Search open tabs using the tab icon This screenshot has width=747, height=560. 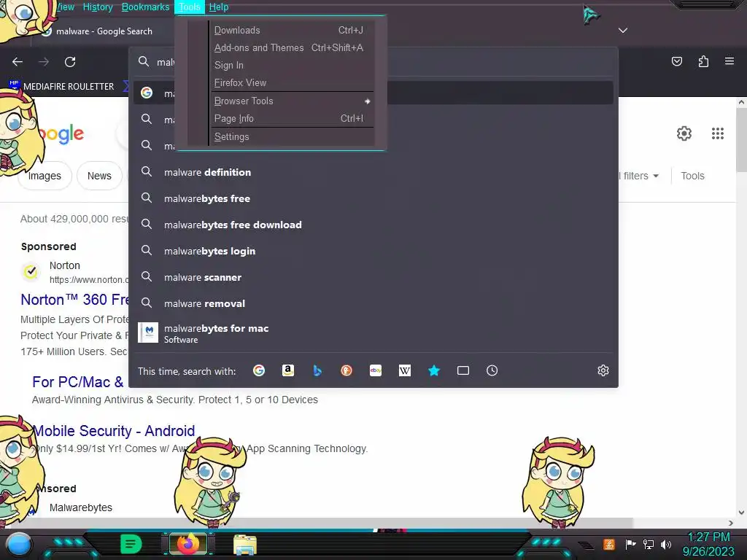point(463,370)
